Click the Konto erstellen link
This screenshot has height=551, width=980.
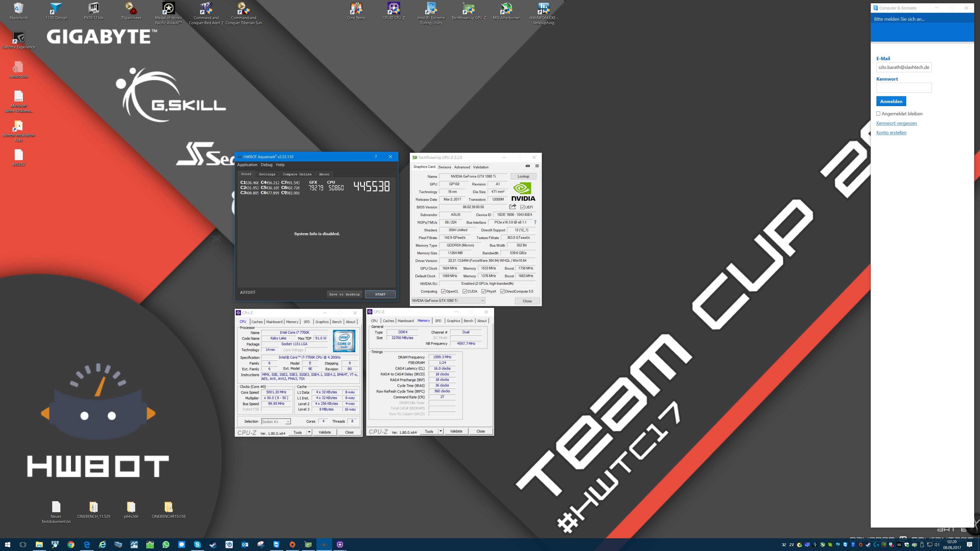click(891, 132)
